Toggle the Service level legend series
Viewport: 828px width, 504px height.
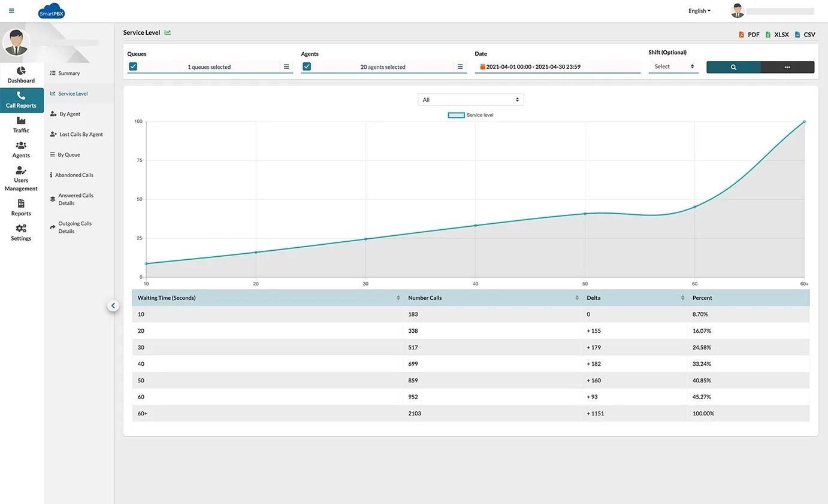pos(471,115)
